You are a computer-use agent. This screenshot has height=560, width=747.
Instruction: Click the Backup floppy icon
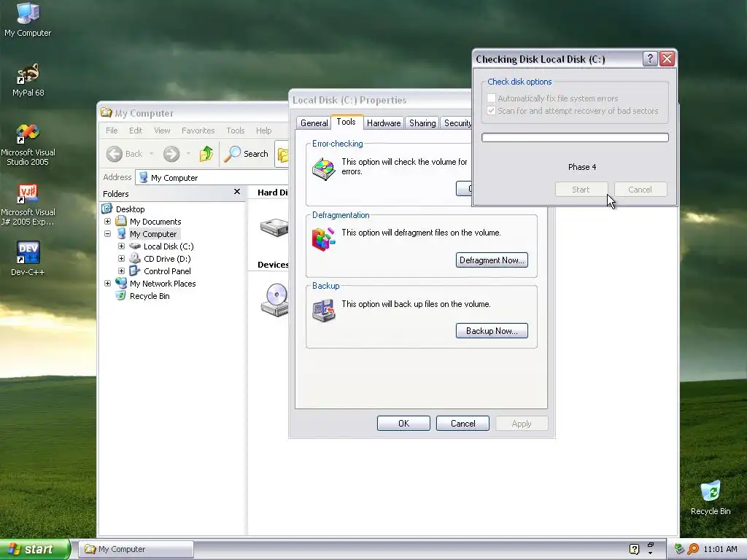(323, 311)
